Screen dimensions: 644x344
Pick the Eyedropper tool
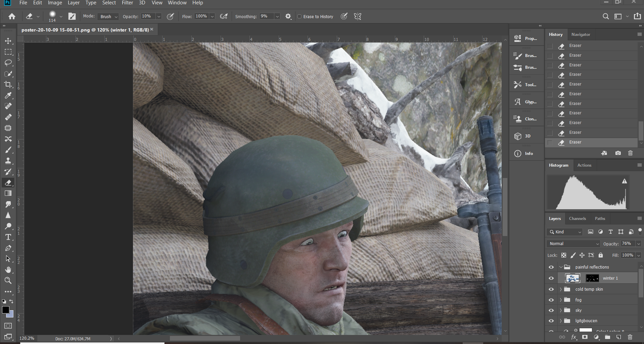[8, 96]
